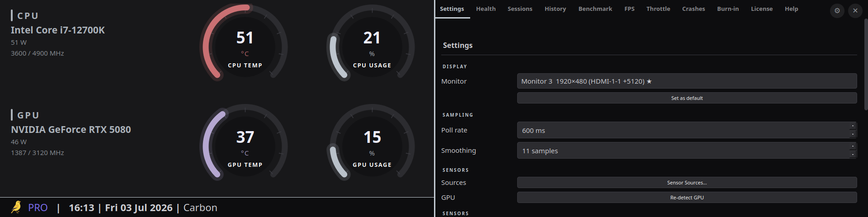Open the Sessions tab
The height and width of the screenshot is (217, 868).
tap(520, 9)
